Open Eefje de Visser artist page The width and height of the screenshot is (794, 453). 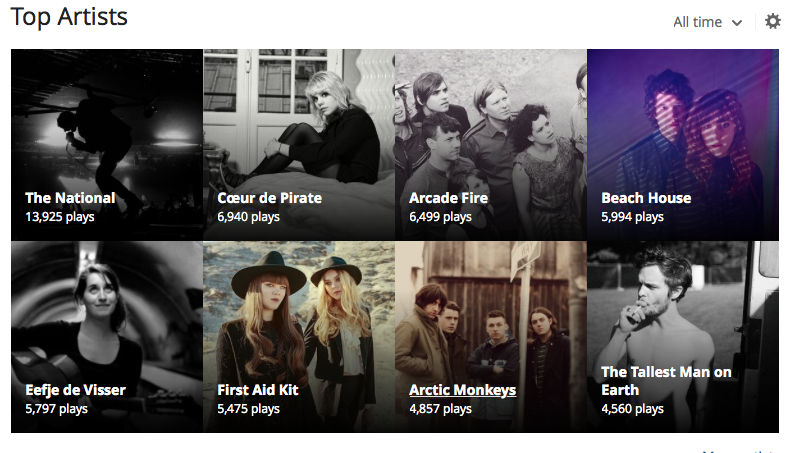click(75, 390)
